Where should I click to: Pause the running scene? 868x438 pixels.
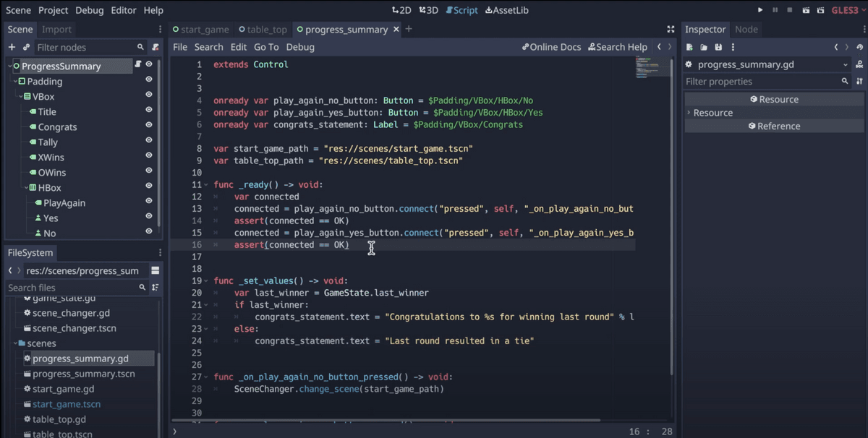click(x=774, y=10)
